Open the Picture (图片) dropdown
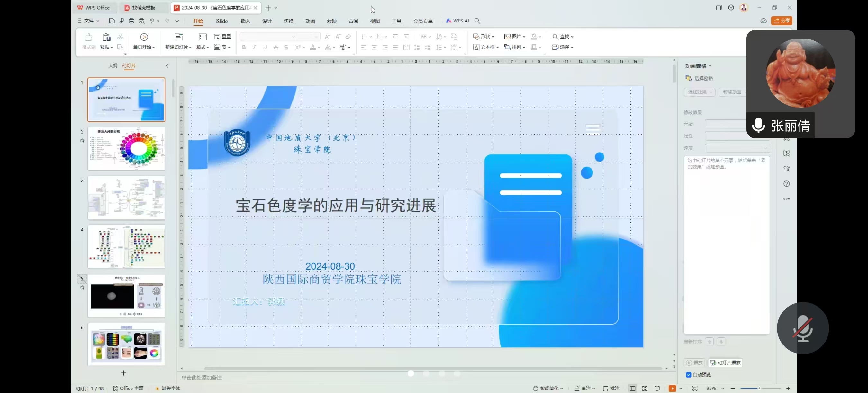Viewport: 868px width, 393px height. tap(515, 37)
